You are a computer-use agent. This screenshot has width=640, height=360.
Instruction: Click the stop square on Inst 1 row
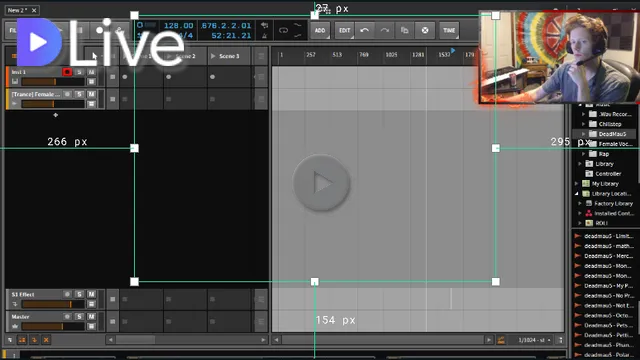coord(113,77)
